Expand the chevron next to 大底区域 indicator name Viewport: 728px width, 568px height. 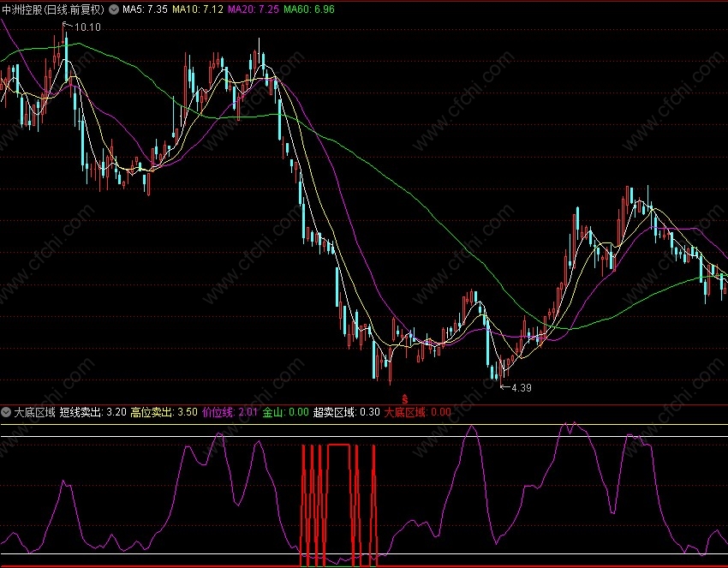[6, 412]
